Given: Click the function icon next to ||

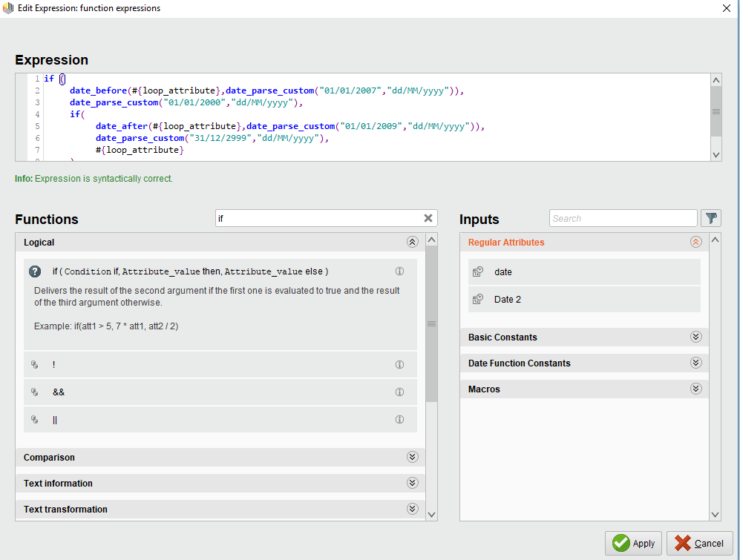Looking at the screenshot, I should 34,419.
